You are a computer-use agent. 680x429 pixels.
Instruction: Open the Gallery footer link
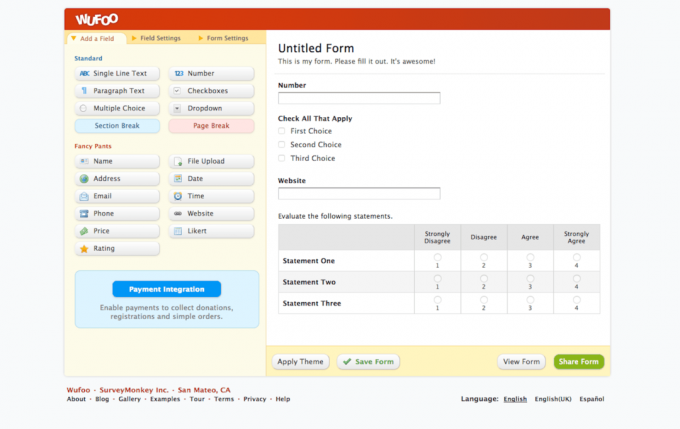click(x=130, y=399)
